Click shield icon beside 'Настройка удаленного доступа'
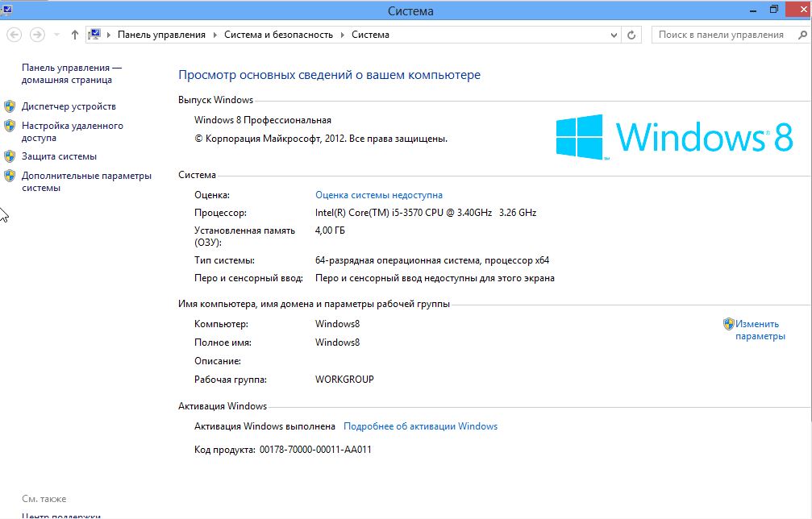 click(10, 125)
